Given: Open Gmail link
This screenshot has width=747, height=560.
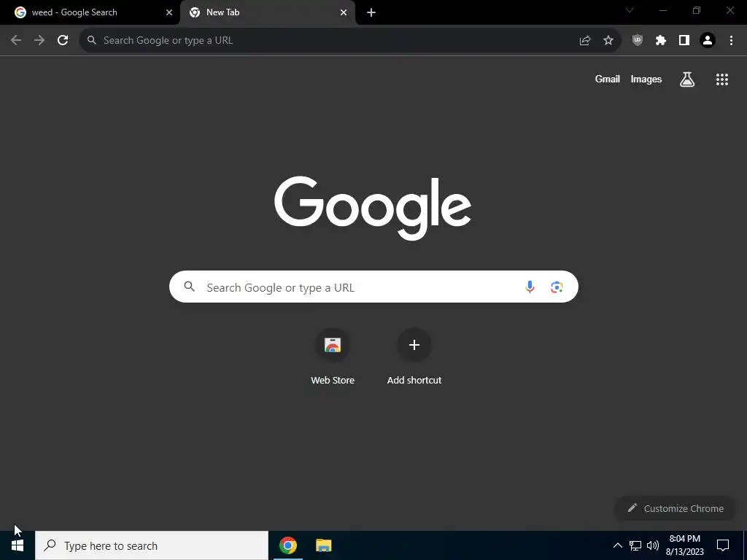Looking at the screenshot, I should point(608,79).
